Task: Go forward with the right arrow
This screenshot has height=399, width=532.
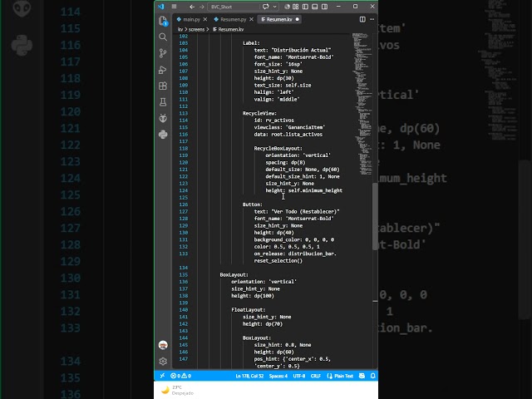Action: coord(201,7)
